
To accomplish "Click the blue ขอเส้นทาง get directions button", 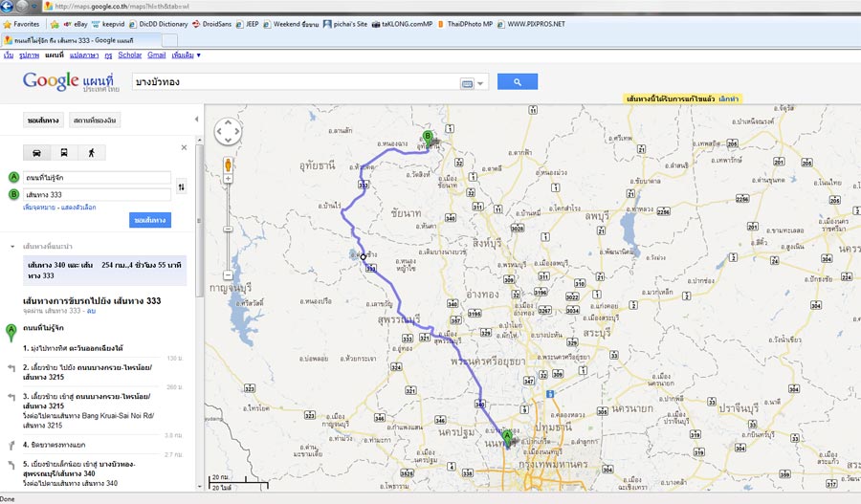I will pos(149,221).
